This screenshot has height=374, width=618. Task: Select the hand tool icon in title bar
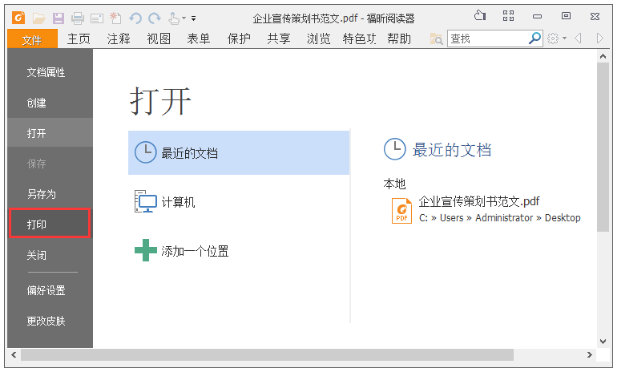173,18
